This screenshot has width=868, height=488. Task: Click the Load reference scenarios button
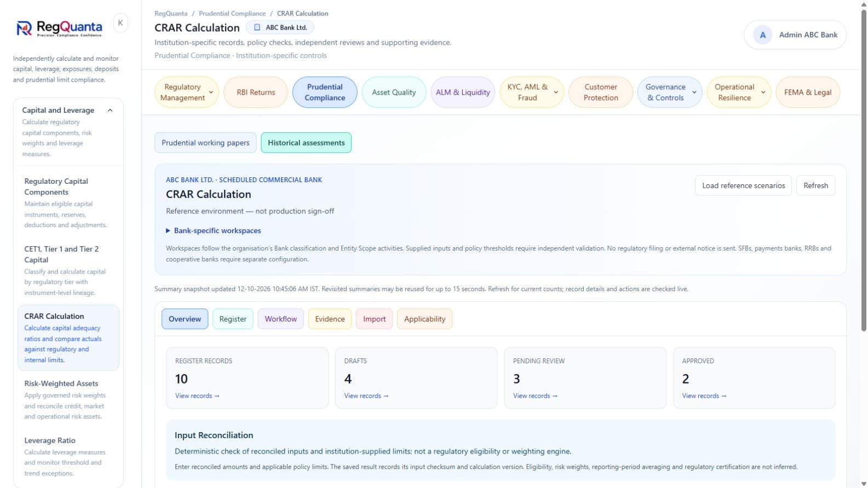743,185
